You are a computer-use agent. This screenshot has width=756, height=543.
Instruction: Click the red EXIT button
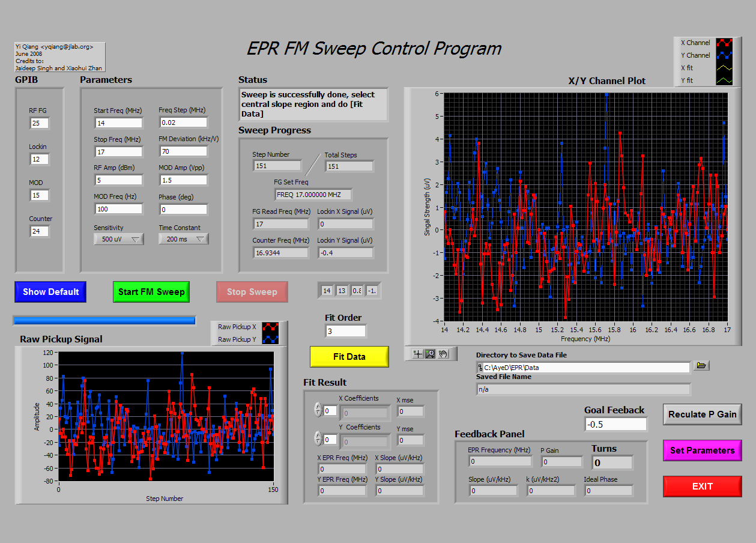tap(703, 487)
